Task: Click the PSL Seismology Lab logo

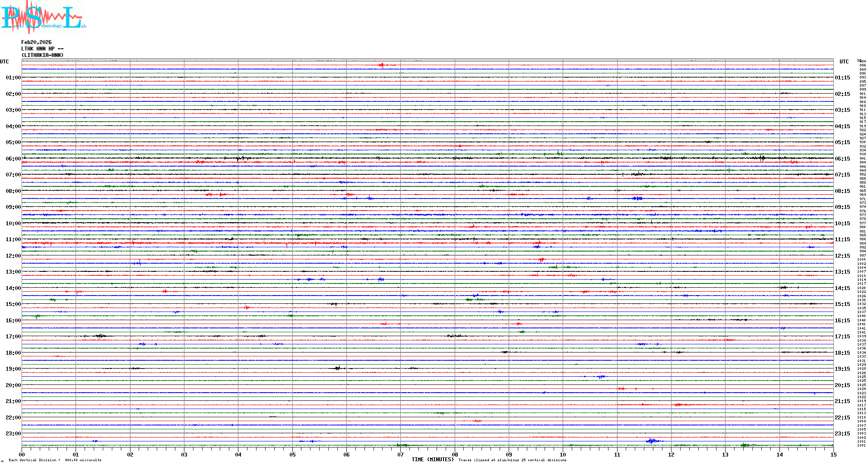Action: click(43, 17)
